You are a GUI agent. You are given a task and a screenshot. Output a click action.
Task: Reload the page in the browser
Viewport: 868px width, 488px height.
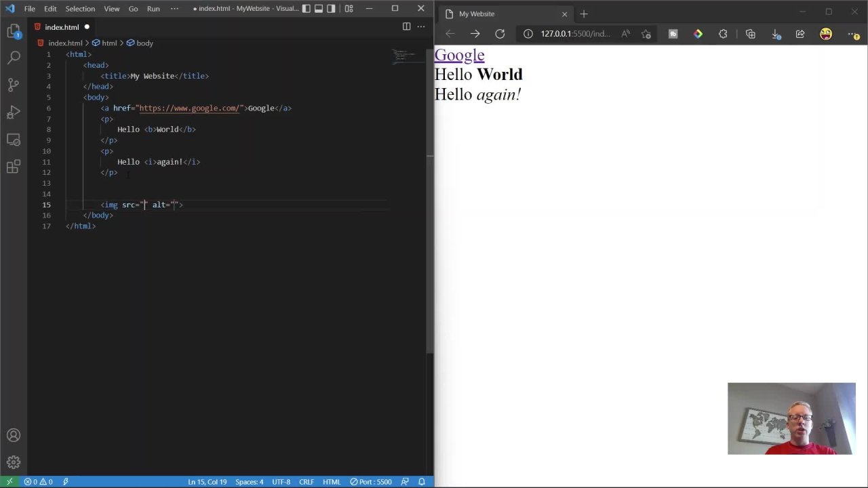click(x=500, y=34)
